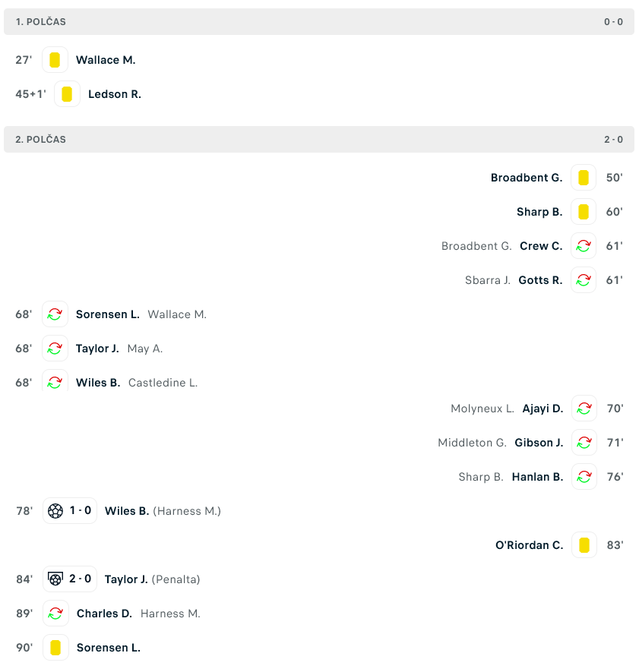639x672 pixels.
Task: Open Taylor J. penalty scorer name
Action: (x=126, y=579)
